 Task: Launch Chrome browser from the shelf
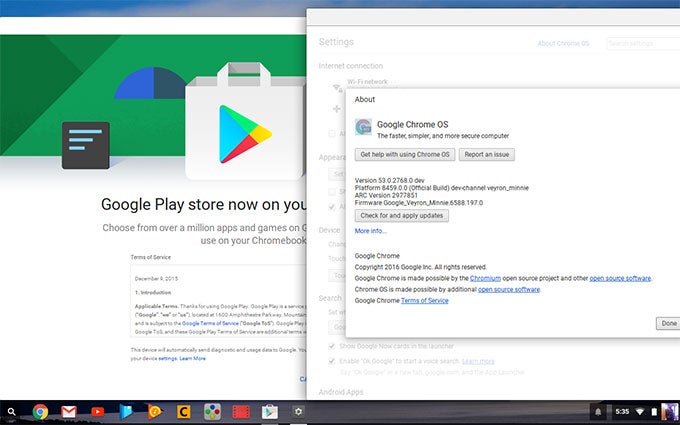pos(40,411)
